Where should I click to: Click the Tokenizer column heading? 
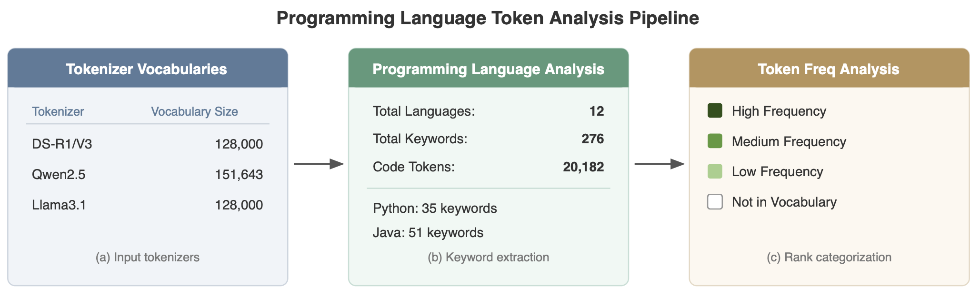pyautogui.click(x=58, y=111)
